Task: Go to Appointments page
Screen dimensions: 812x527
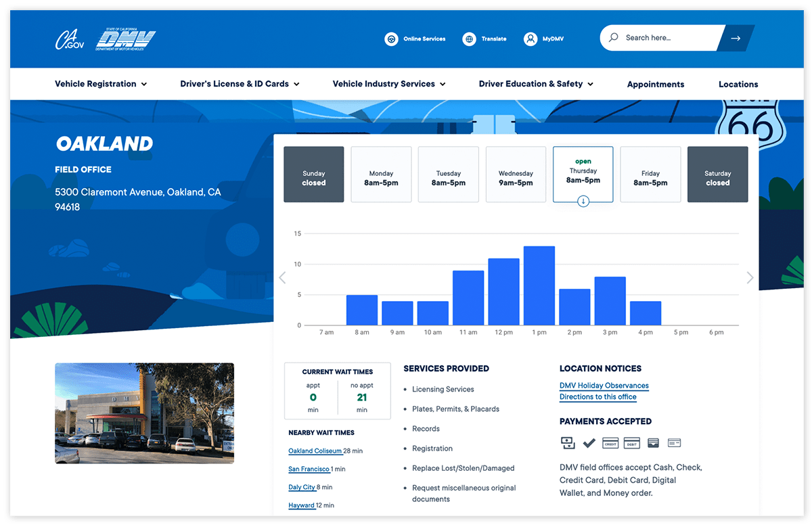Action: [656, 85]
